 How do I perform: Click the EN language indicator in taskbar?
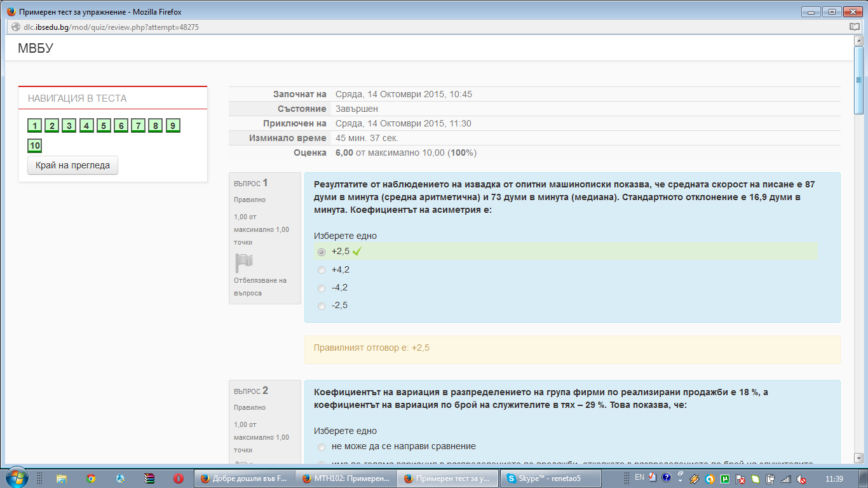coord(639,477)
